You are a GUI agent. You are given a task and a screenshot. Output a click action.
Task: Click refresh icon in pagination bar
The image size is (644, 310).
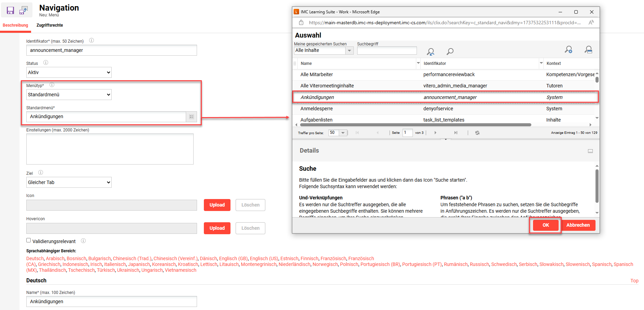click(477, 133)
